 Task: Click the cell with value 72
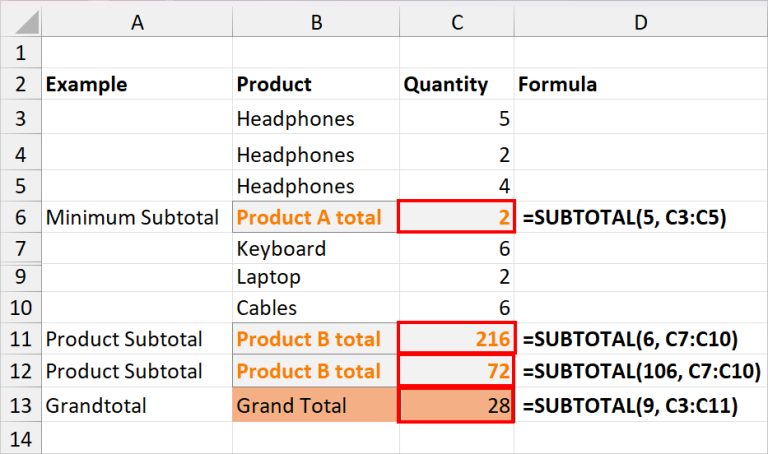(x=456, y=371)
